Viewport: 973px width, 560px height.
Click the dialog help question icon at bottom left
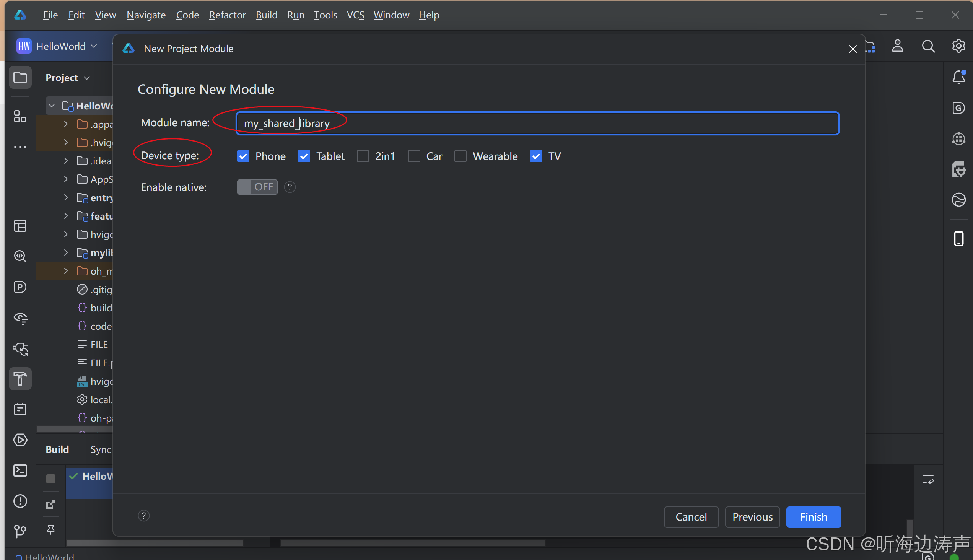tap(144, 515)
